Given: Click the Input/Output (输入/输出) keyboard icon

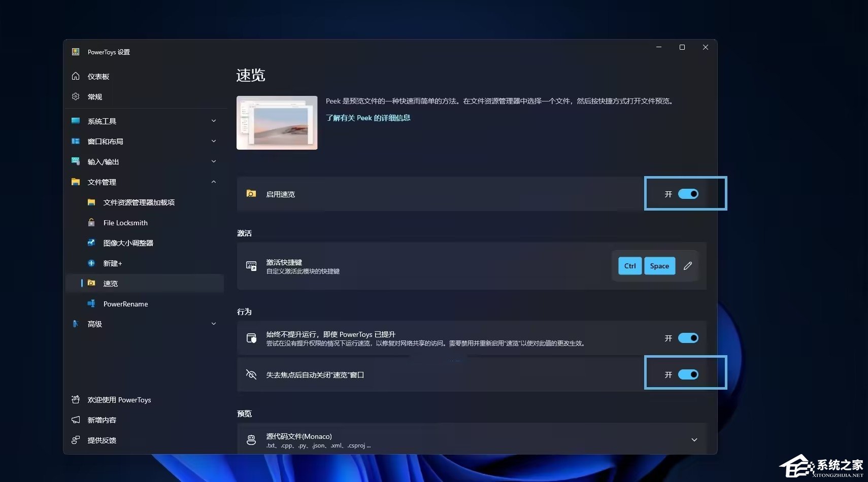Looking at the screenshot, I should [76, 161].
